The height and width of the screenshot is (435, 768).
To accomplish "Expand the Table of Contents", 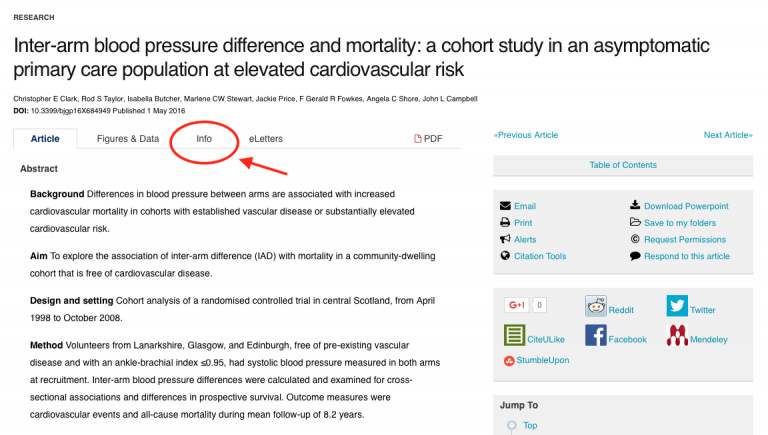I will pos(623,165).
